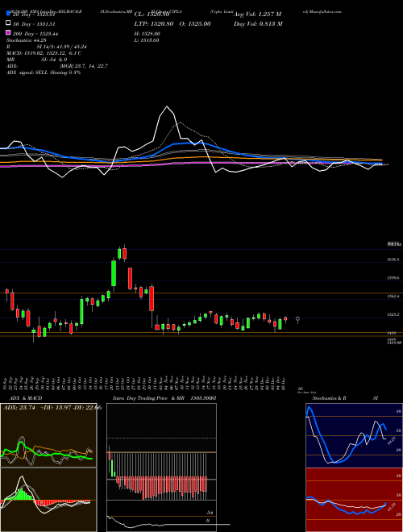Click 'ADX: 23.74 +DY: 13.97 -DY: 22.66' header

pyautogui.click(x=52, y=408)
